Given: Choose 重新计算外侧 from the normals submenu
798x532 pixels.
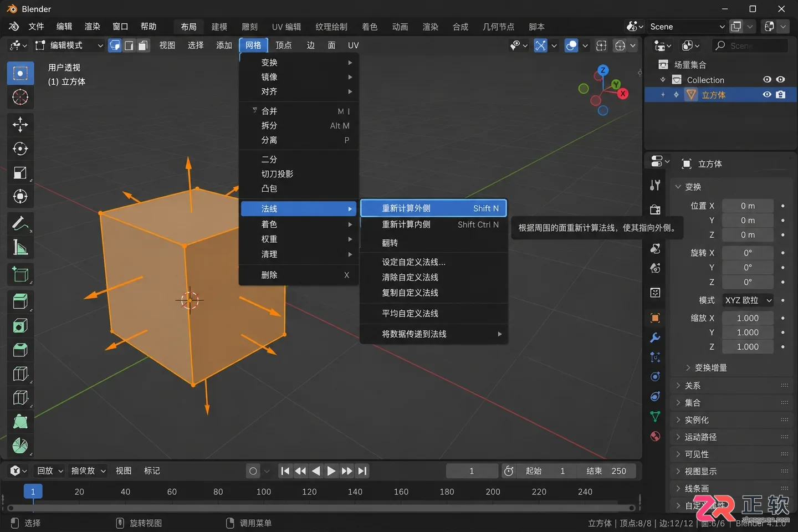Looking at the screenshot, I should (434, 208).
